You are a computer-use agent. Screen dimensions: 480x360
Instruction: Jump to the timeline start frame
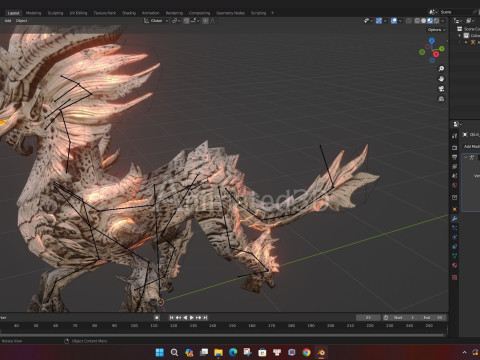[171, 317]
